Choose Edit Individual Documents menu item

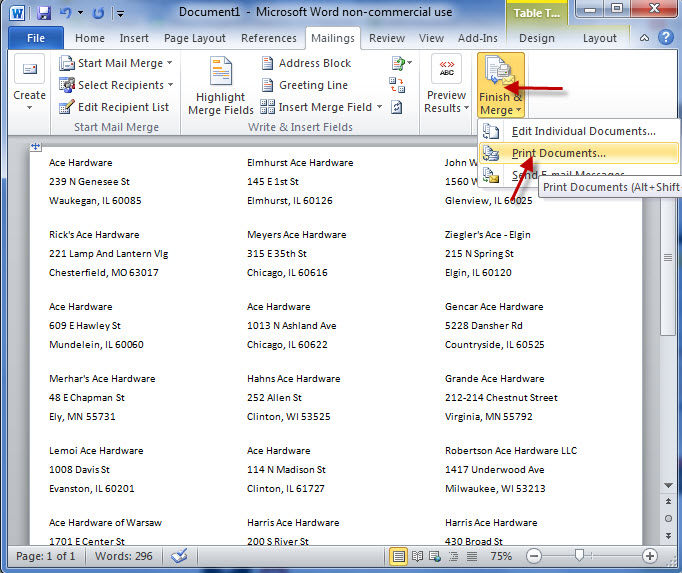pyautogui.click(x=578, y=131)
